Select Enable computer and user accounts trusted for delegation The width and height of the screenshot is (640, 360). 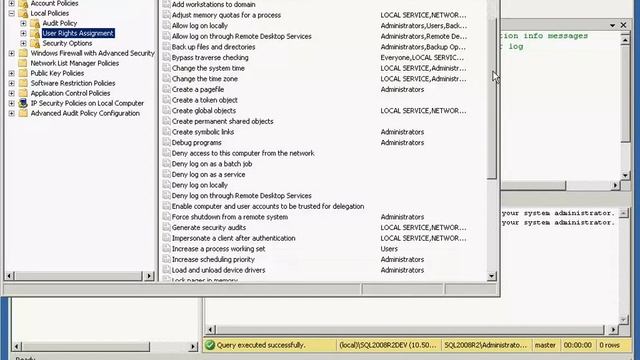pyautogui.click(x=268, y=206)
